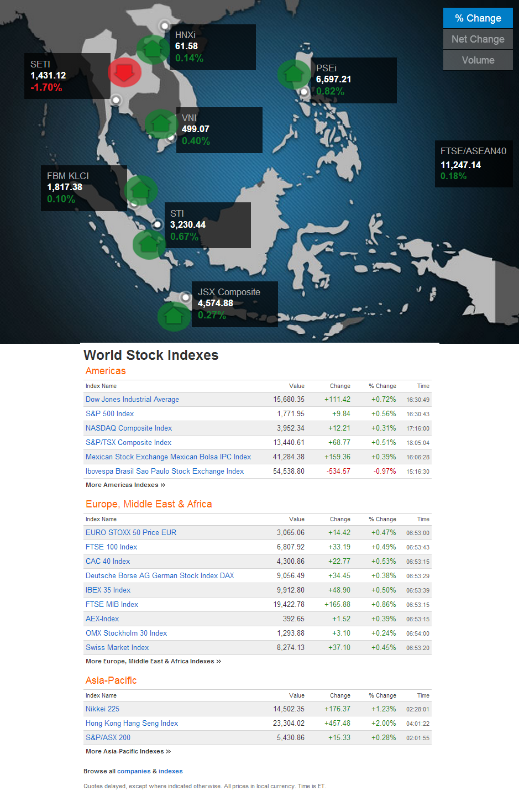Image resolution: width=519 pixels, height=812 pixels.
Task: Click the green up arrow beside HNXi
Action: tap(153, 50)
